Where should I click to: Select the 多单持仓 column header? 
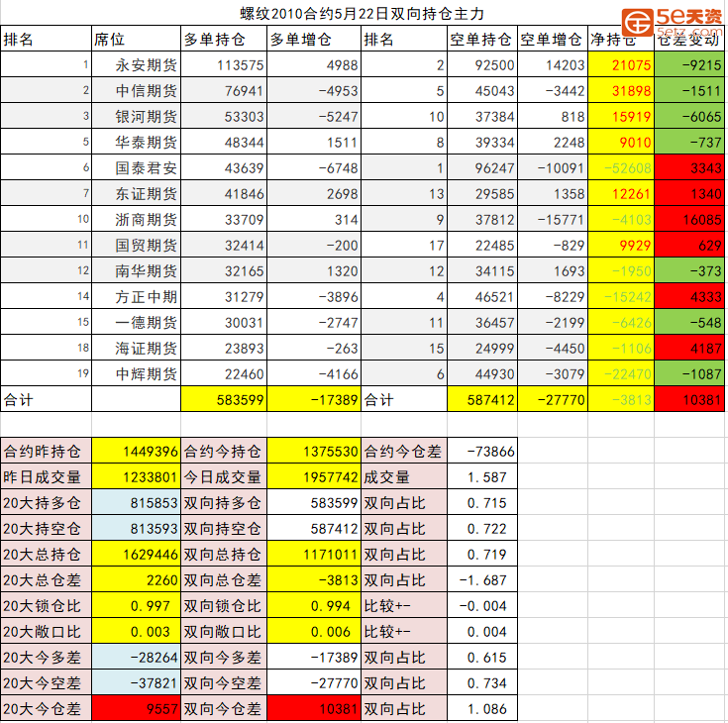coord(211,40)
